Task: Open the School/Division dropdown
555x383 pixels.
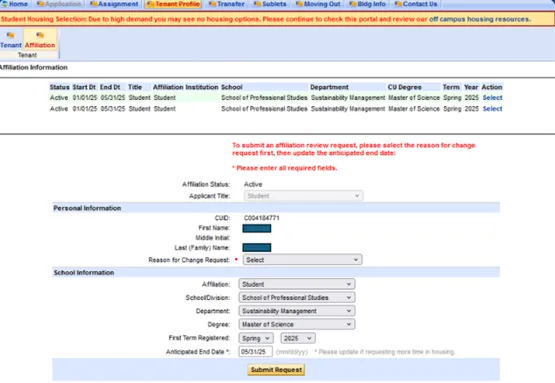Action: pyautogui.click(x=297, y=298)
